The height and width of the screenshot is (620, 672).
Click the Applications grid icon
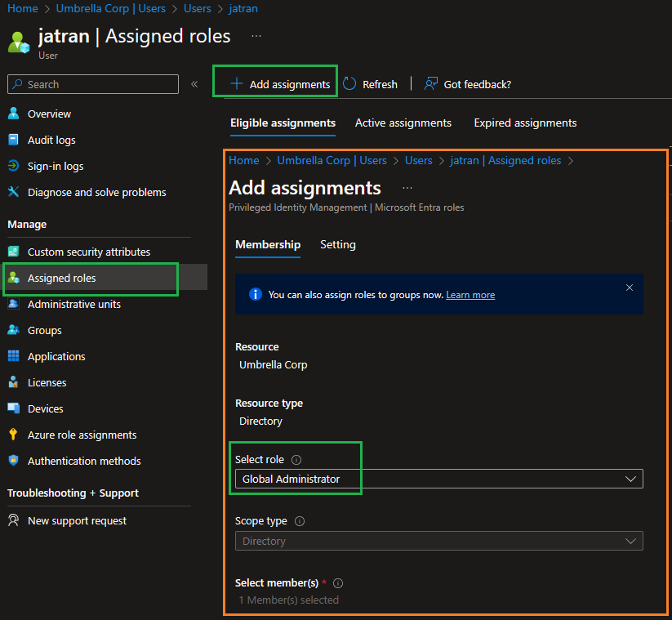point(13,356)
